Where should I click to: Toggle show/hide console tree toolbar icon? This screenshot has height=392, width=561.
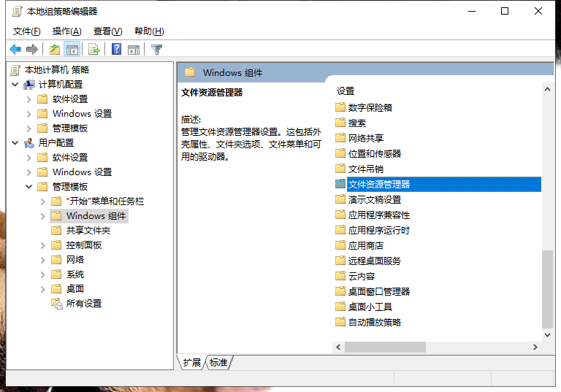pos(72,50)
